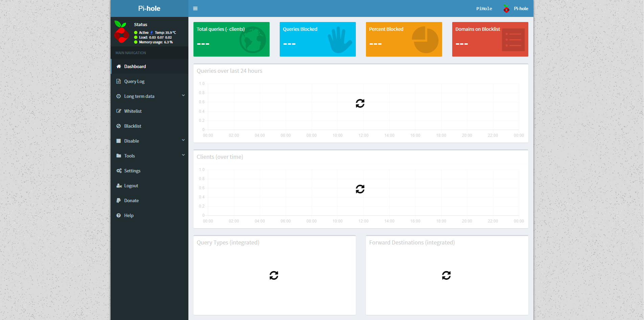Open the Donate page via its icon
Viewport: 644px width, 320px height.
[118, 200]
